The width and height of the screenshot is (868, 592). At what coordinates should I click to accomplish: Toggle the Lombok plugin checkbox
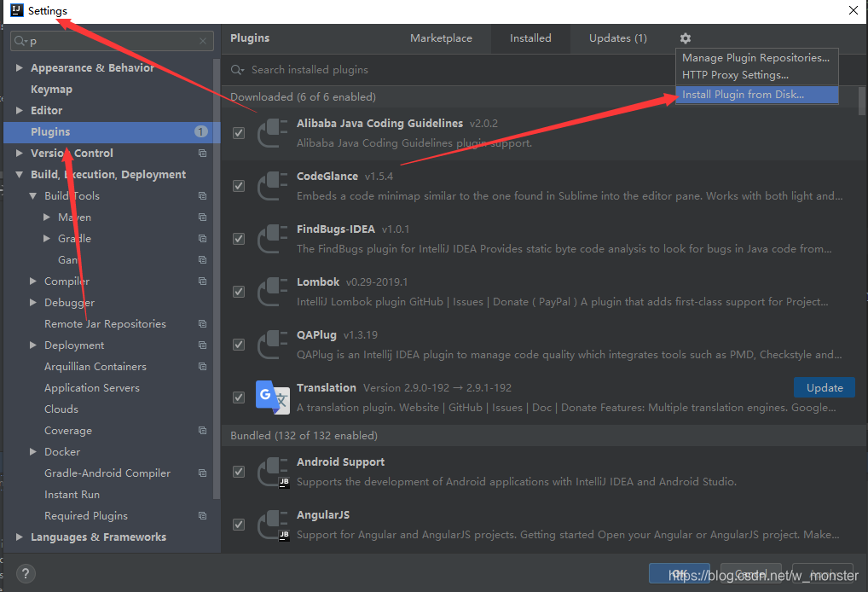(239, 292)
